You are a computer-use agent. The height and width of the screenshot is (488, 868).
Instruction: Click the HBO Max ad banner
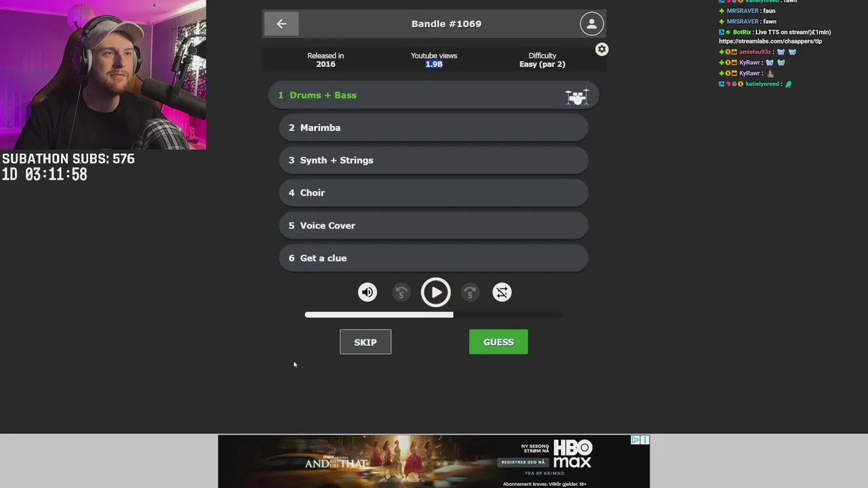pos(434,461)
